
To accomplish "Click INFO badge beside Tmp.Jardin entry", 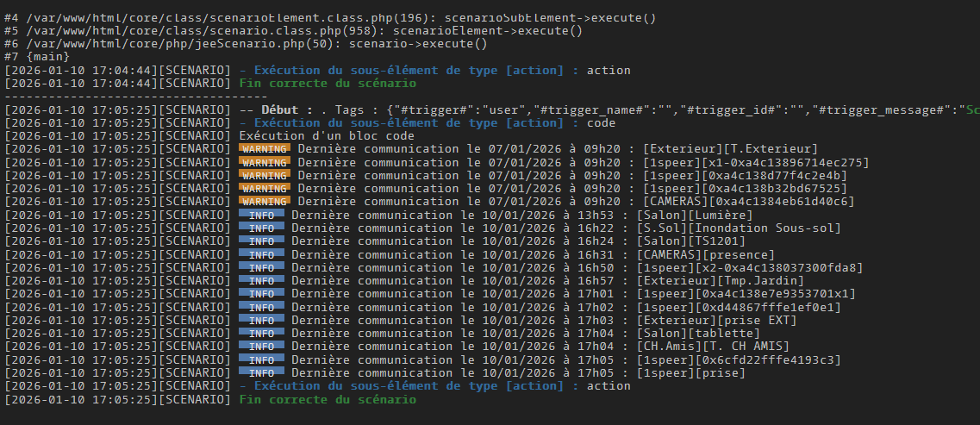I will 261,281.
